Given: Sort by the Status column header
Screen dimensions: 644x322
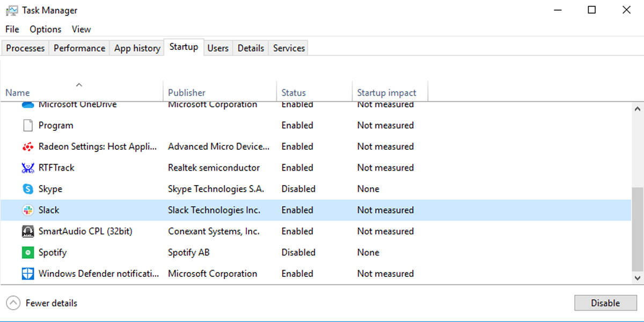Looking at the screenshot, I should tap(294, 93).
